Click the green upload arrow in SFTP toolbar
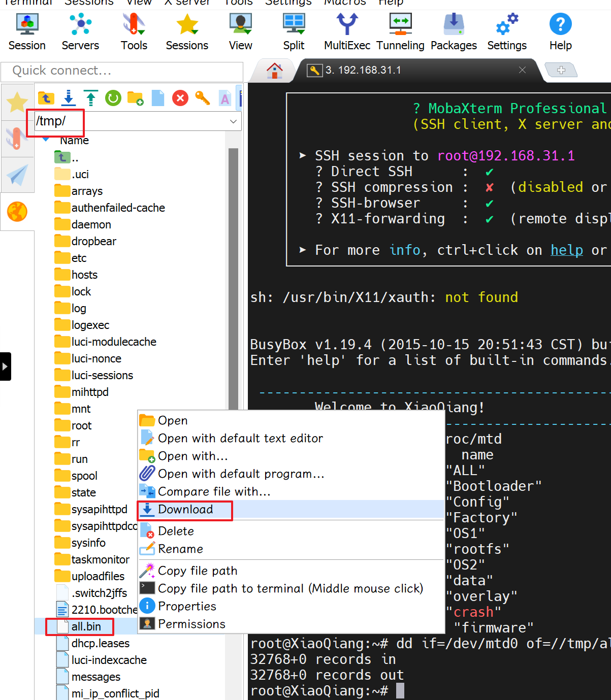This screenshot has height=700, width=611. 91,98
